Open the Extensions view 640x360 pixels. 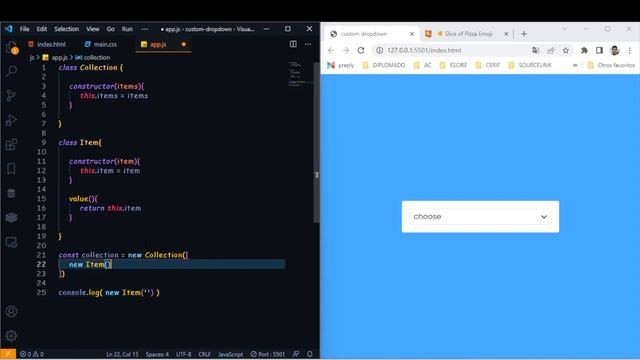(x=11, y=144)
